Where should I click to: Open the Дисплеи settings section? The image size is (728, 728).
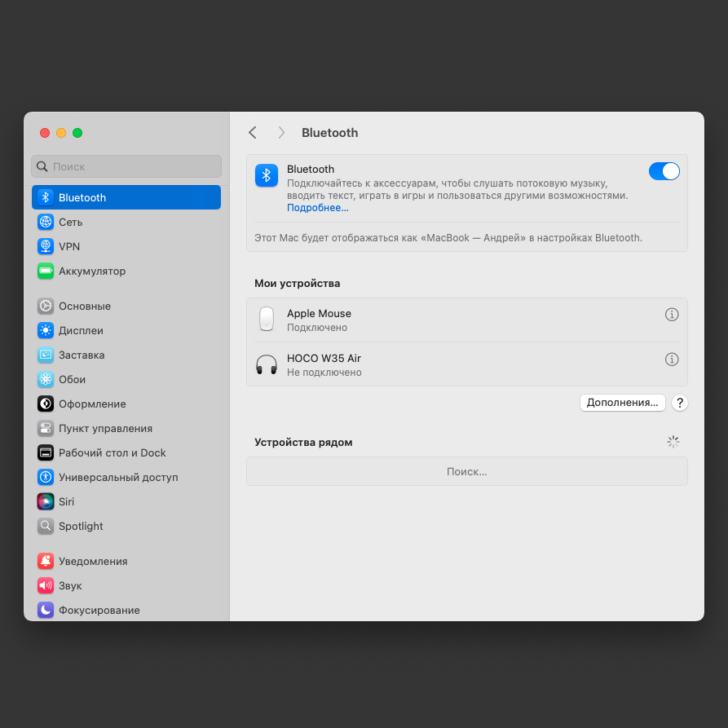point(126,330)
